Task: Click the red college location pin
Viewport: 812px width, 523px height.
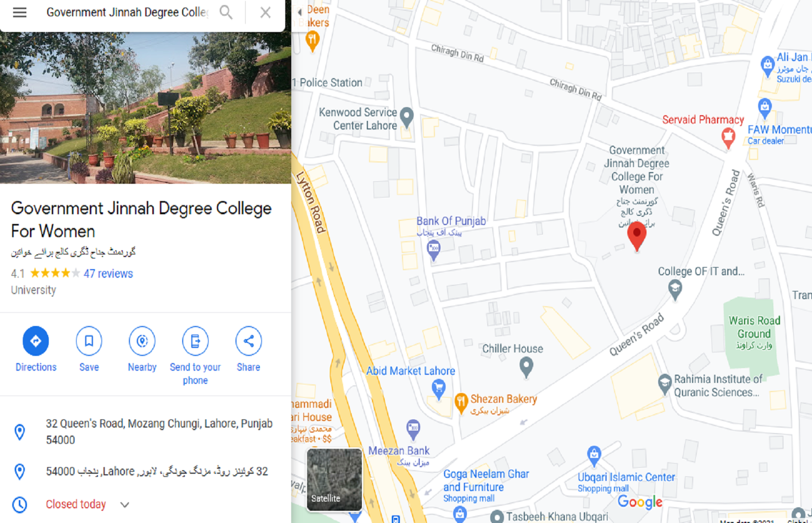Action: [637, 236]
